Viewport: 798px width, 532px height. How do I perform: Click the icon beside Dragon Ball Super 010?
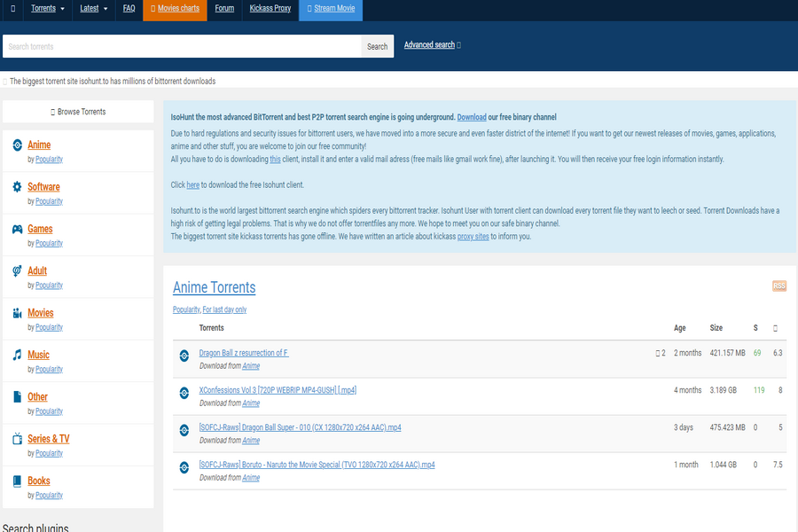(x=184, y=430)
